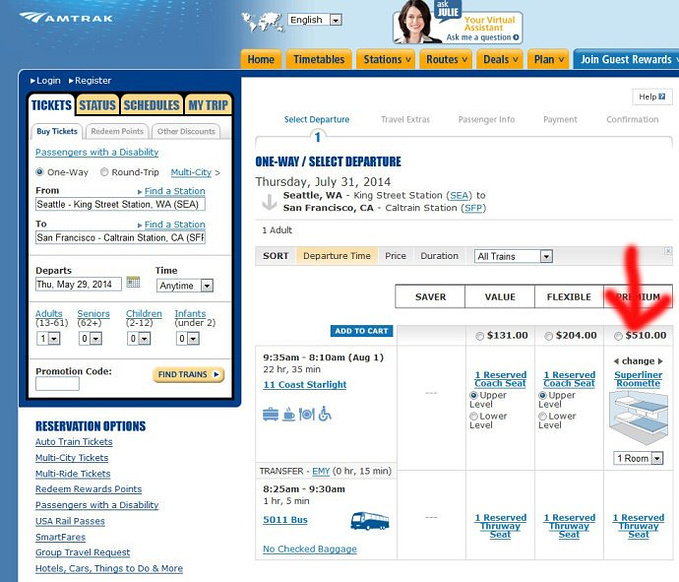
Task: Click the No Checked Baggage link
Action: 310,549
